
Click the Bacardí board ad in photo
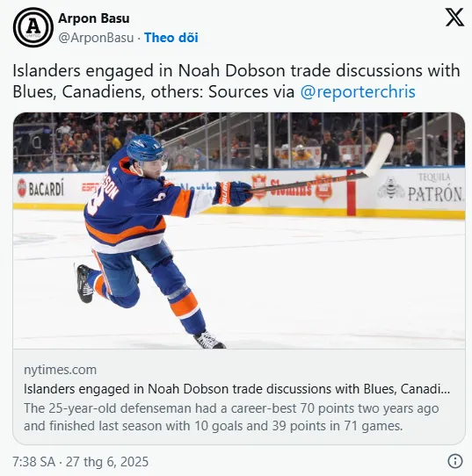pos(40,188)
